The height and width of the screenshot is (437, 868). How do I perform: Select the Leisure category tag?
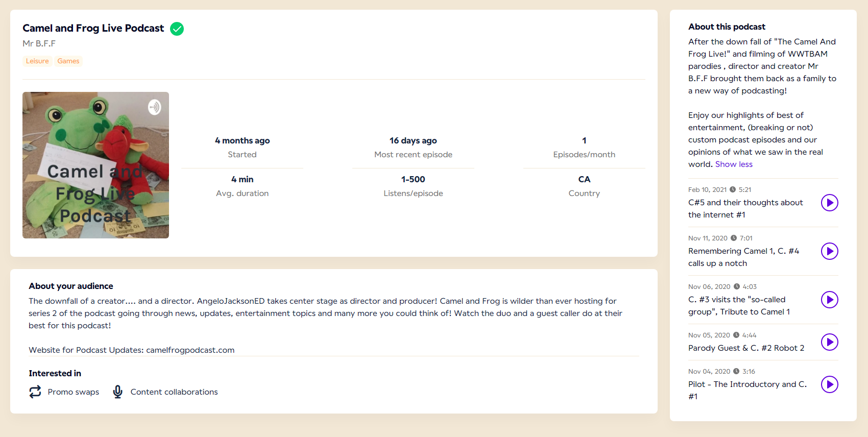coord(37,61)
